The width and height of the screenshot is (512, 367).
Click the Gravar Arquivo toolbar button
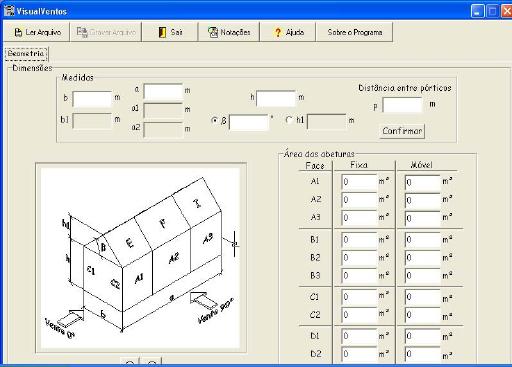click(106, 32)
